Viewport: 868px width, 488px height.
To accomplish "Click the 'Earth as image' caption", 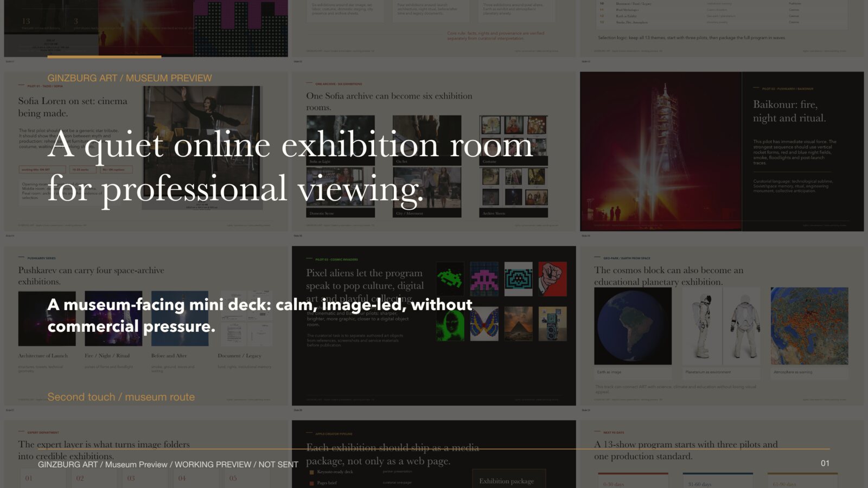I will click(609, 372).
